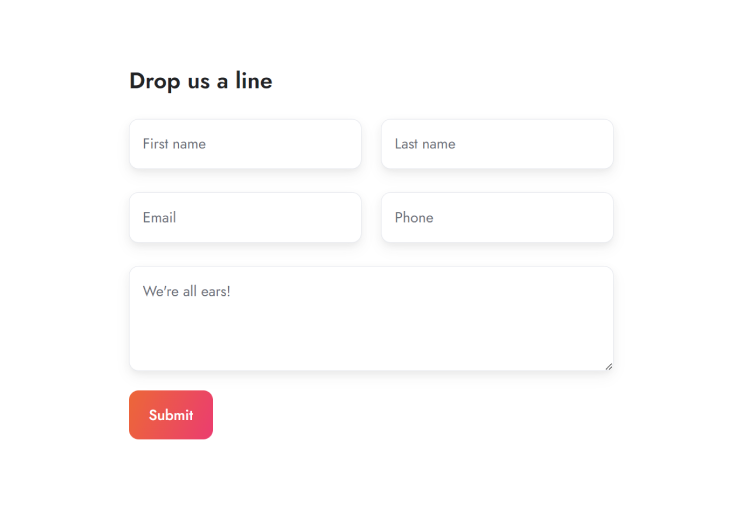Select the Phone number input
Screen dimensions: 740x519
[x=497, y=217]
